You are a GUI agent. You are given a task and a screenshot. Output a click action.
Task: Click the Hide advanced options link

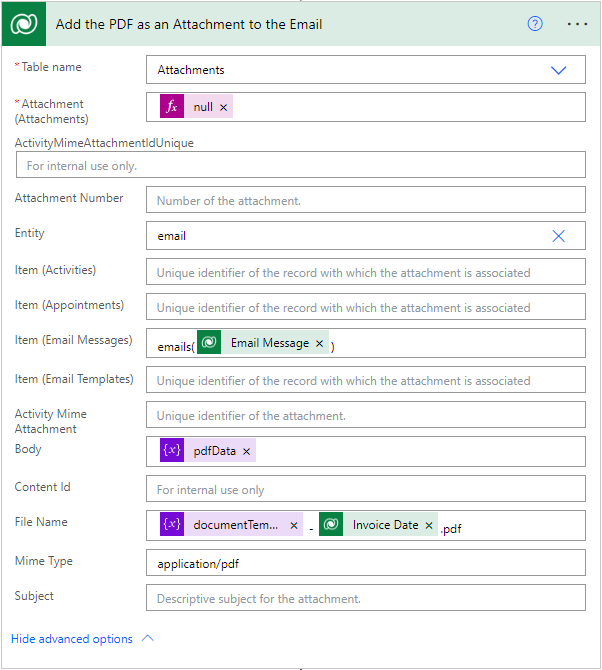coord(72,638)
